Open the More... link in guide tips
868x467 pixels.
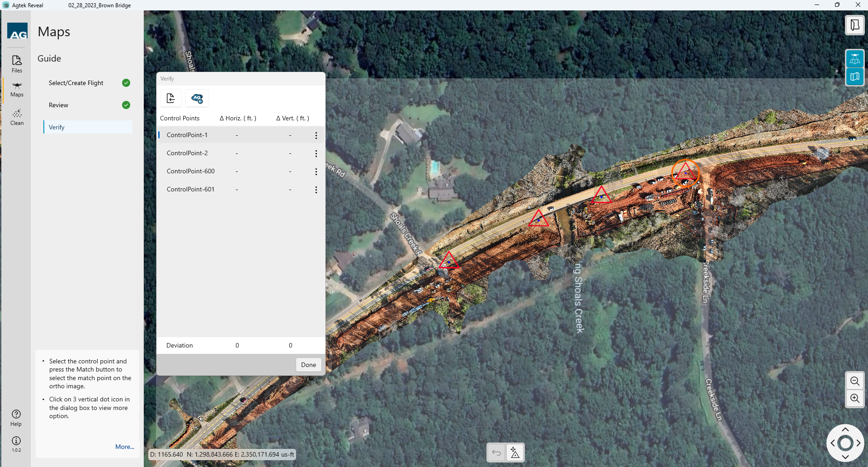click(124, 447)
